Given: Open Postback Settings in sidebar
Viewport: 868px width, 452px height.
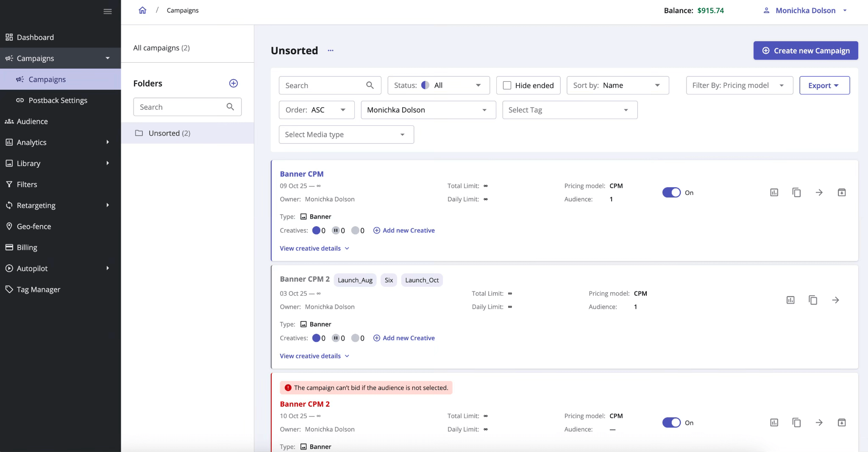Looking at the screenshot, I should tap(58, 100).
